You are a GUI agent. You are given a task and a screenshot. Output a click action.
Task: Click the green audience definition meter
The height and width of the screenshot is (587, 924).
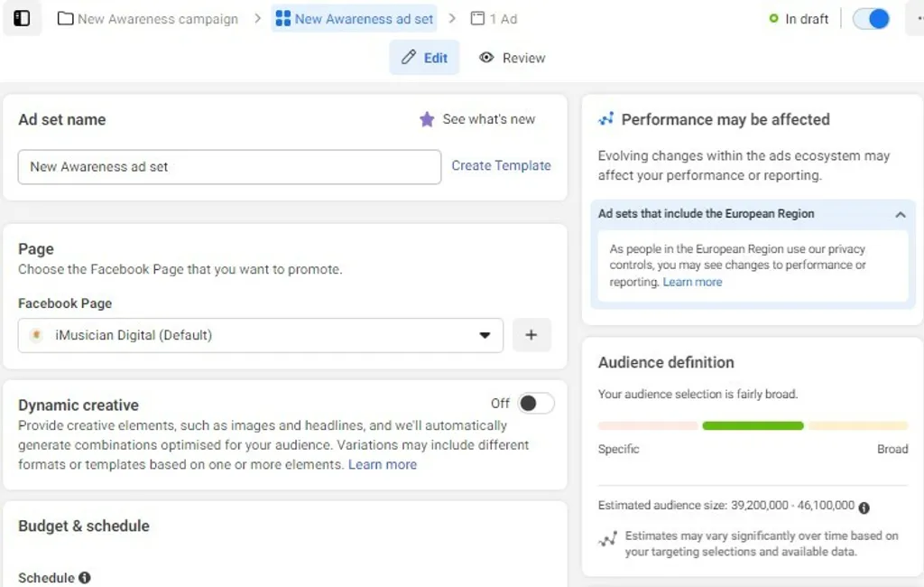point(753,425)
